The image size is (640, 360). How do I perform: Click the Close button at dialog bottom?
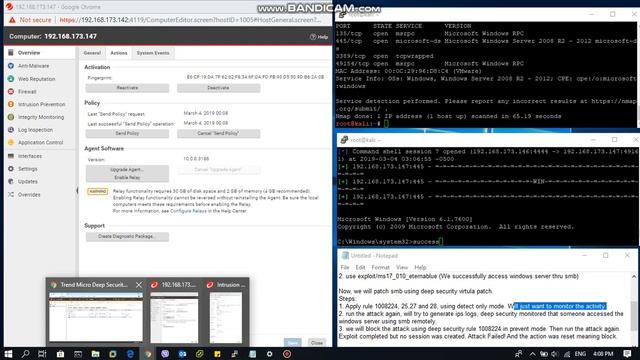(x=317, y=342)
